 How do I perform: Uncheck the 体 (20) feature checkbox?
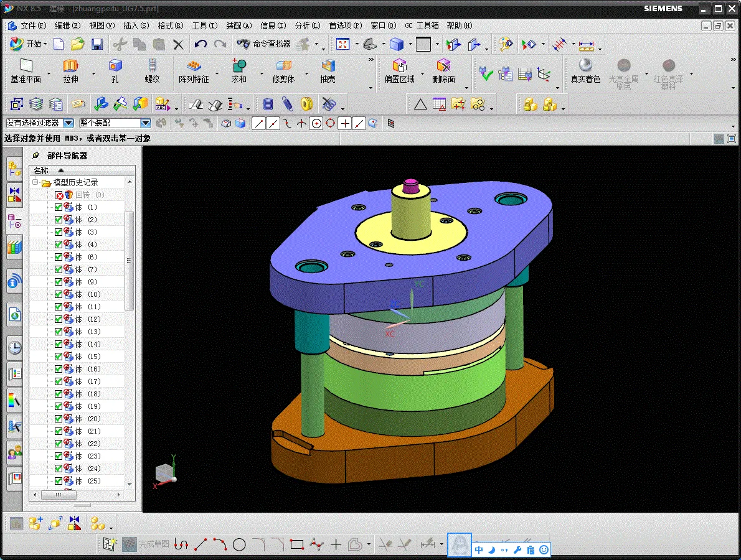coord(59,419)
